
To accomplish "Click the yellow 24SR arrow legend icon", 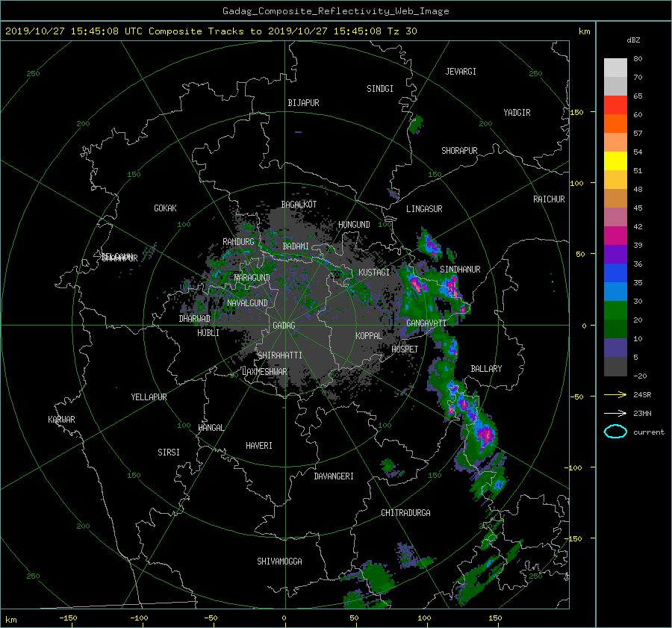I will coord(615,394).
